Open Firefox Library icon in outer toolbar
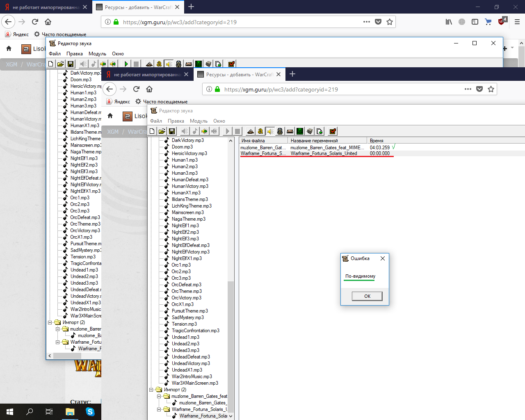The image size is (525, 420). tap(449, 22)
